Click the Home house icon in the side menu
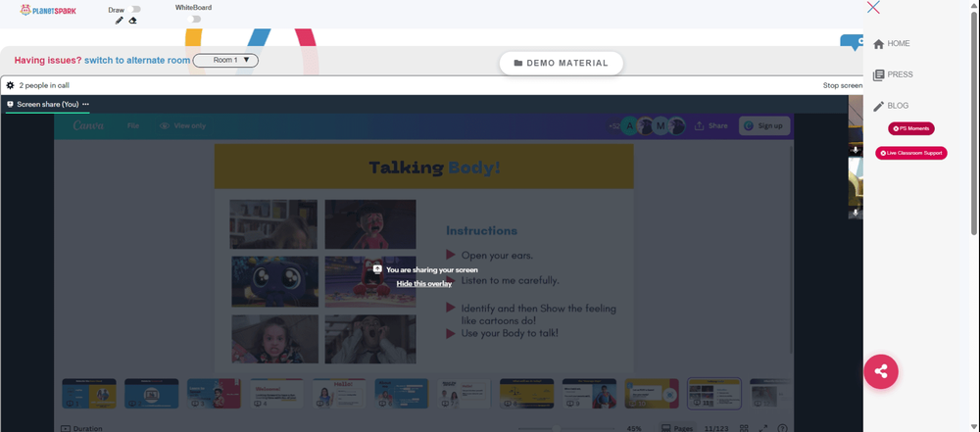This screenshot has height=432, width=980. point(879,44)
